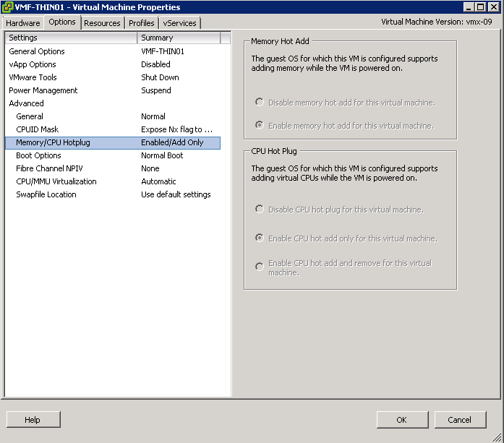The width and height of the screenshot is (504, 443).
Task: Open the vServices tab
Action: click(179, 23)
